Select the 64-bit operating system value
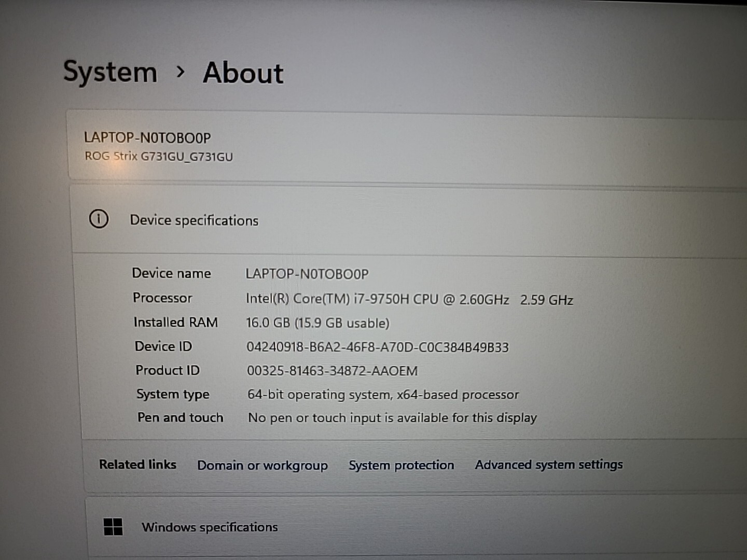This screenshot has width=747, height=560. coord(383,395)
